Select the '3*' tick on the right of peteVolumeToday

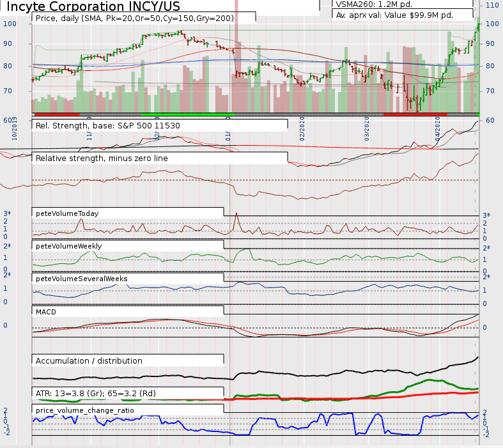[486, 216]
